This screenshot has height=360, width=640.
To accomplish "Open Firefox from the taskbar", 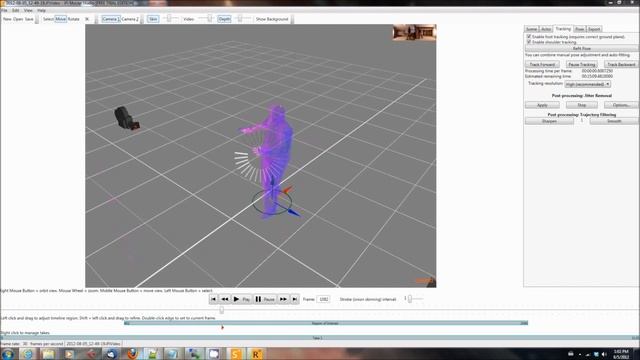I will [132, 354].
